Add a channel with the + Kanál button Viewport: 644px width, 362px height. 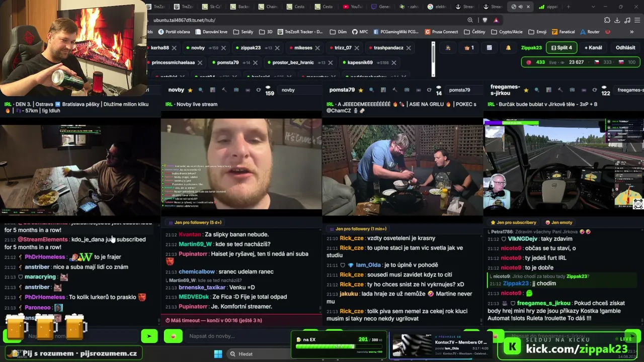593,48
